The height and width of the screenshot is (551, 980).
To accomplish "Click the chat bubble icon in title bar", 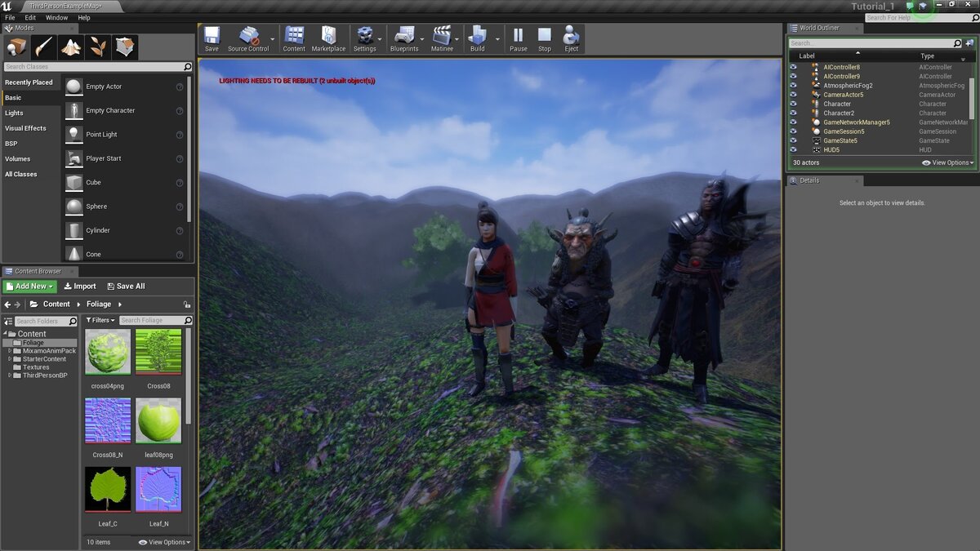I will point(910,6).
